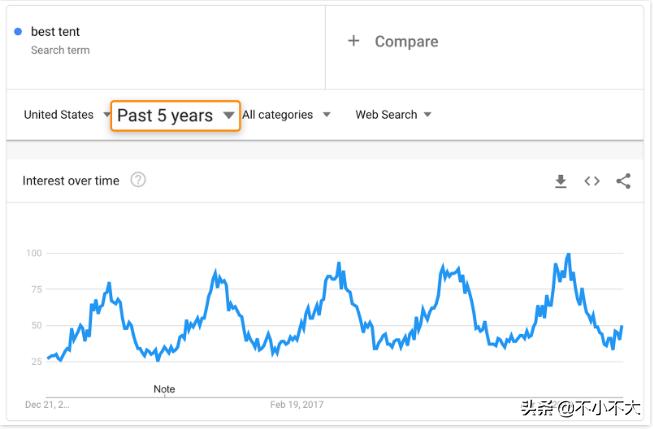Open the help icon beside Interest over time
653x429 pixels.
click(x=138, y=180)
